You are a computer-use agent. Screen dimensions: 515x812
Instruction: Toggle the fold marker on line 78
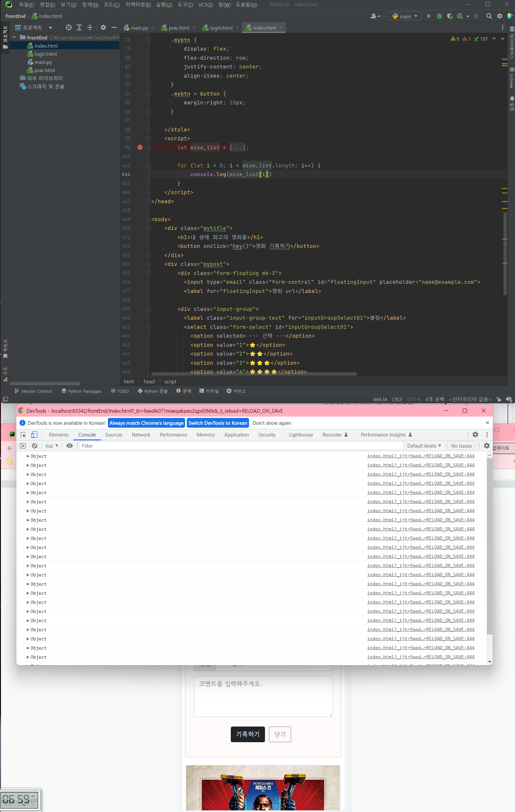pyautogui.click(x=149, y=40)
